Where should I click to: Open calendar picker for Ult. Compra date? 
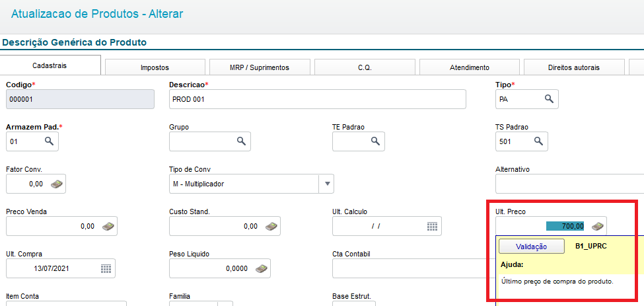(106, 268)
